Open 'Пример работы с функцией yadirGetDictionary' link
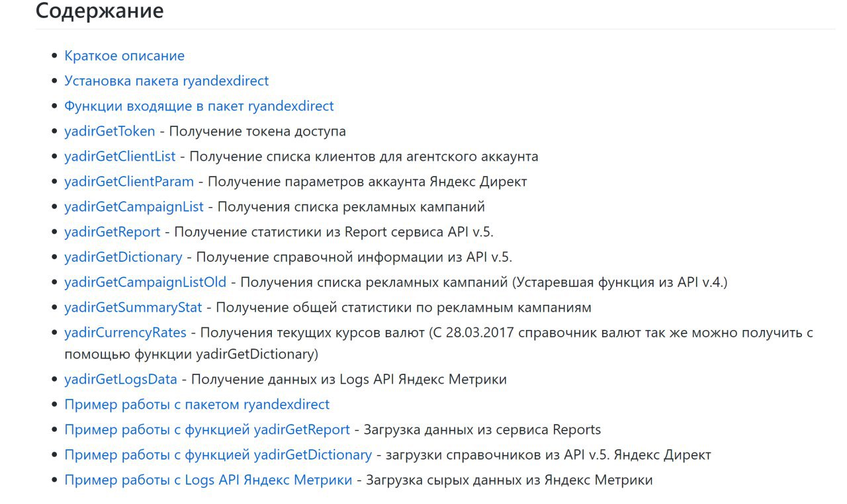847x504 pixels. coord(218,454)
